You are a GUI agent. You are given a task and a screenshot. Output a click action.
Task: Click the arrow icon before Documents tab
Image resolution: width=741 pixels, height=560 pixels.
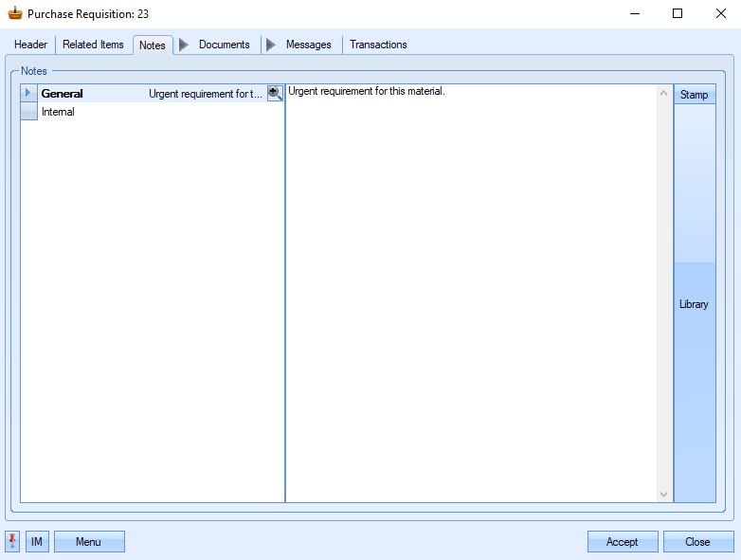pos(184,45)
